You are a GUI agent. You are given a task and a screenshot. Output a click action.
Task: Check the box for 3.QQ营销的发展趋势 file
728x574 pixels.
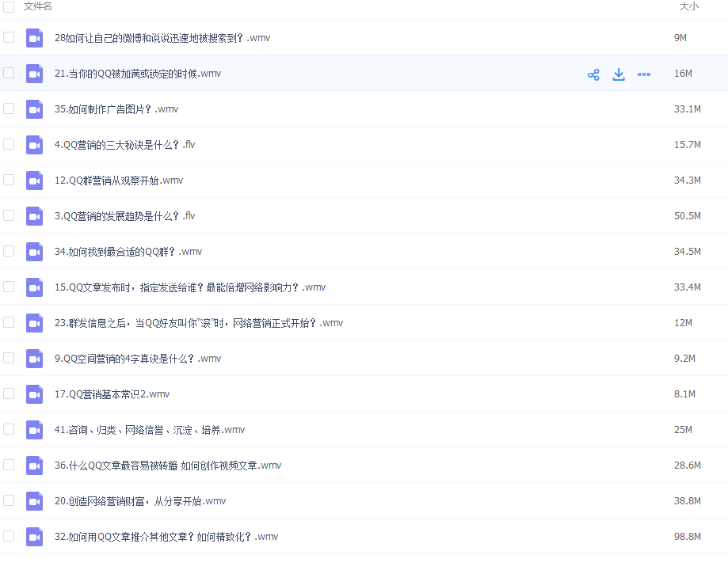(x=9, y=215)
